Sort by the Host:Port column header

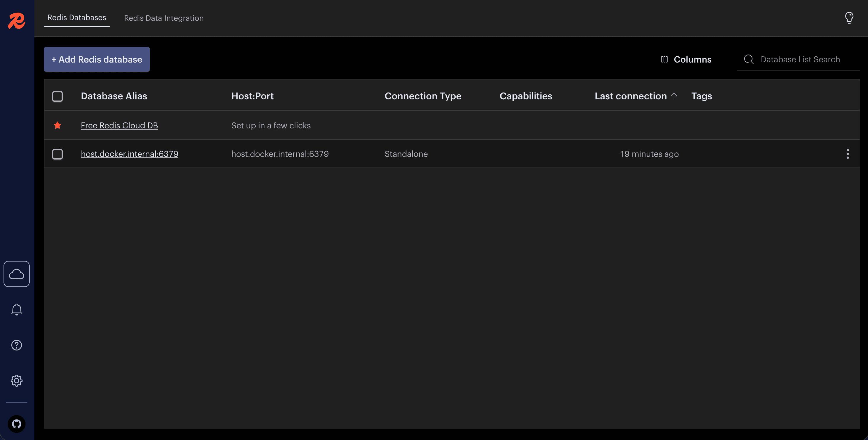pyautogui.click(x=252, y=96)
